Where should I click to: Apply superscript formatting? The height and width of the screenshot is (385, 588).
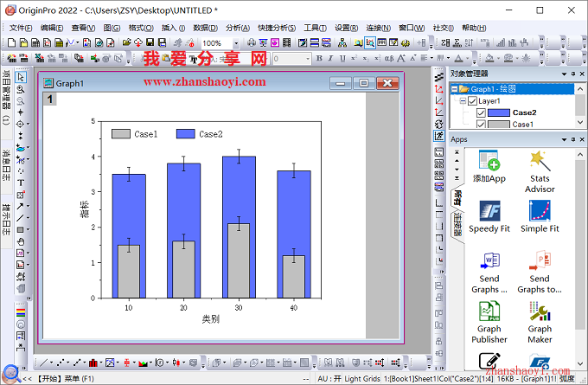(x=354, y=58)
